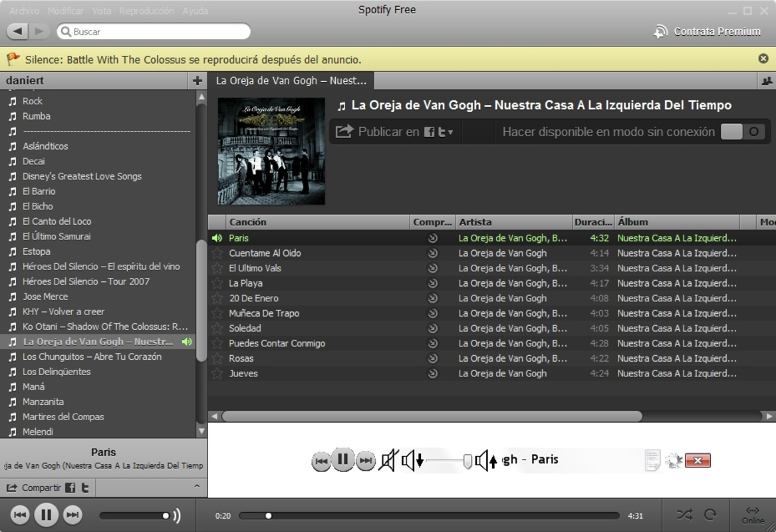Mute sound in the mini widget
Image resolution: width=776 pixels, height=532 pixels.
tap(388, 460)
